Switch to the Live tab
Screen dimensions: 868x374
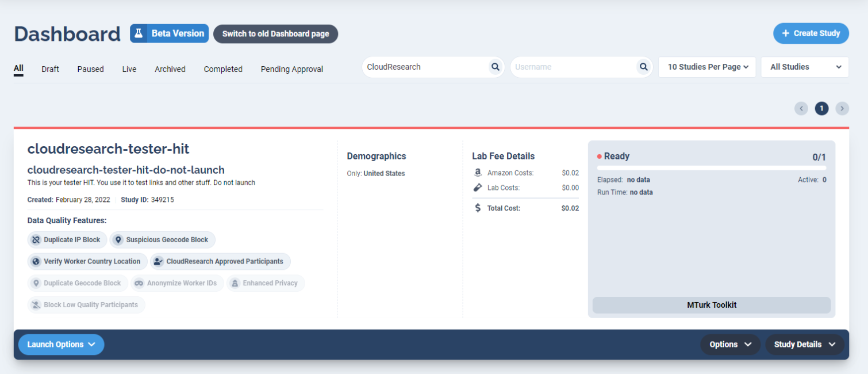pos(129,68)
